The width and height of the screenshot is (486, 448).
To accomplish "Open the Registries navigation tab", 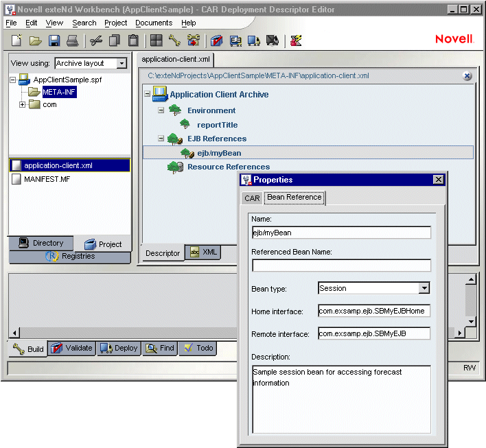I will click(x=70, y=257).
